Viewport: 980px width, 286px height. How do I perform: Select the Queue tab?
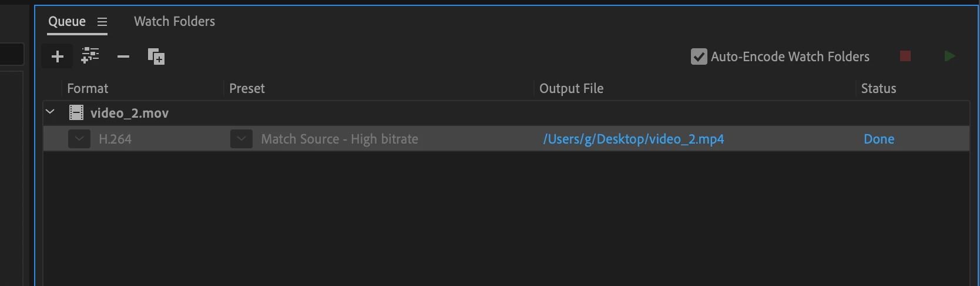point(67,21)
